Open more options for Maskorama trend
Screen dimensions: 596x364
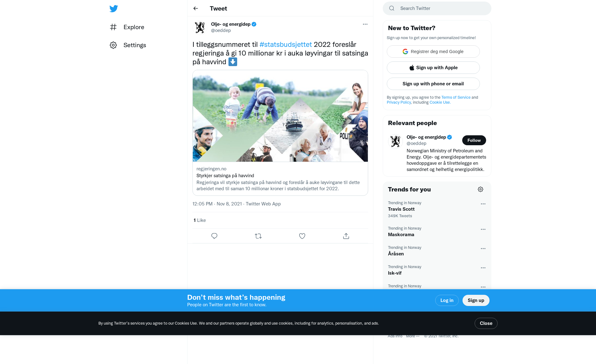483,229
